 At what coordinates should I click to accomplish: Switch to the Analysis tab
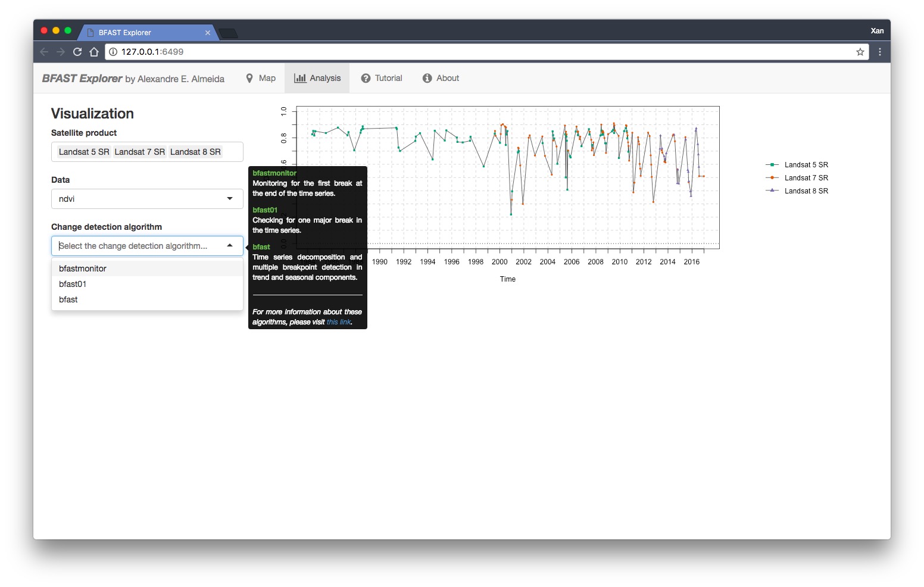(x=317, y=78)
